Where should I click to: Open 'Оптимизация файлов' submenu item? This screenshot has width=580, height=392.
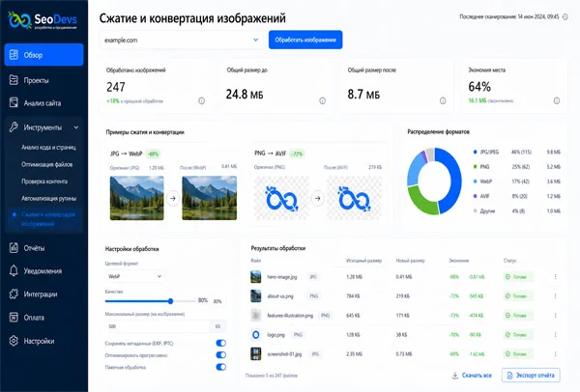pyautogui.click(x=47, y=164)
